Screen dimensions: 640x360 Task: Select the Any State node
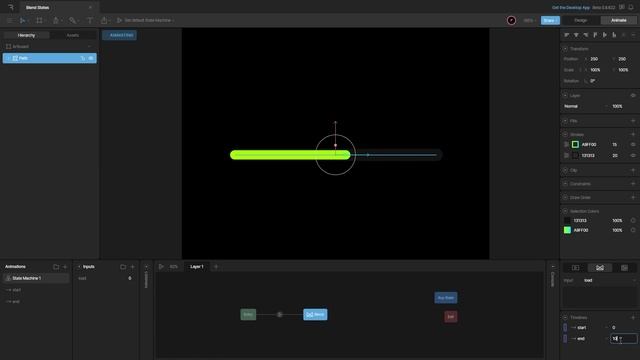tap(446, 298)
